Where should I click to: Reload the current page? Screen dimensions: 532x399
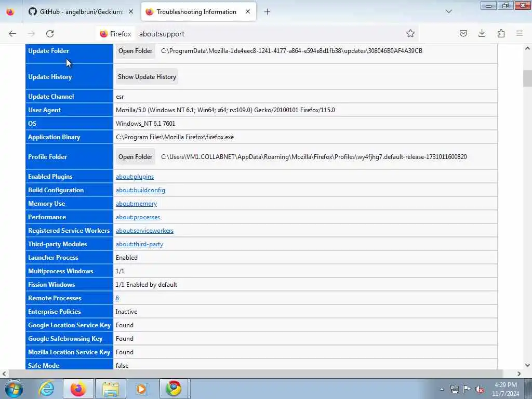tap(50, 34)
